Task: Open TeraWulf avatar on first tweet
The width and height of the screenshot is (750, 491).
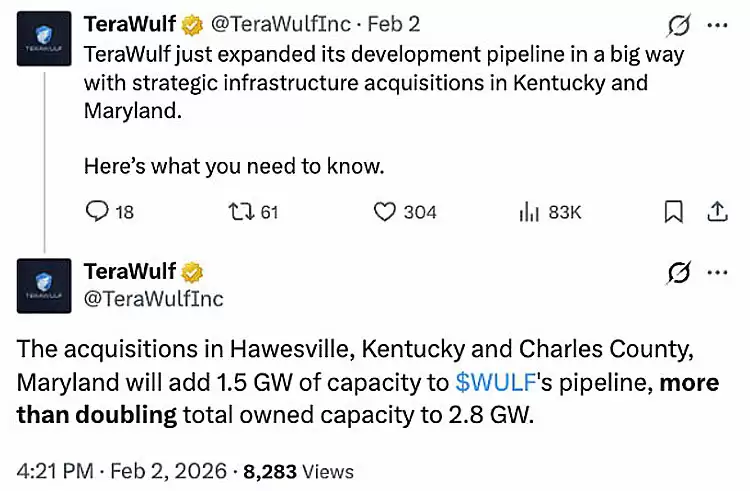Action: click(x=44, y=39)
